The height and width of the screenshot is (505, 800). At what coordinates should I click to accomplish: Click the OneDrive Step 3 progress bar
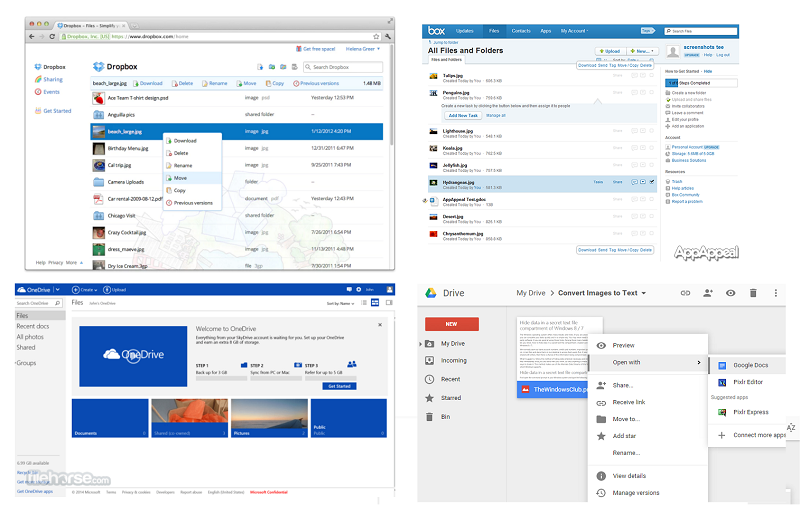[x=330, y=378]
